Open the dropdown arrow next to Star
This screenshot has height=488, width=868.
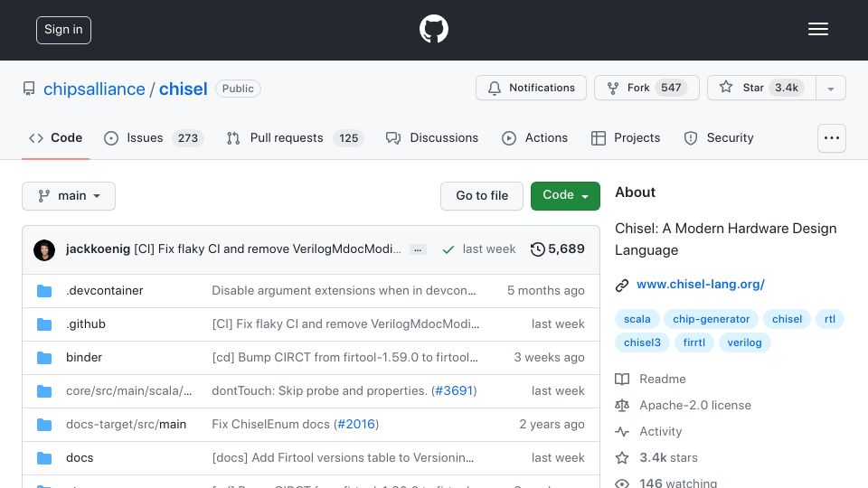click(x=831, y=88)
